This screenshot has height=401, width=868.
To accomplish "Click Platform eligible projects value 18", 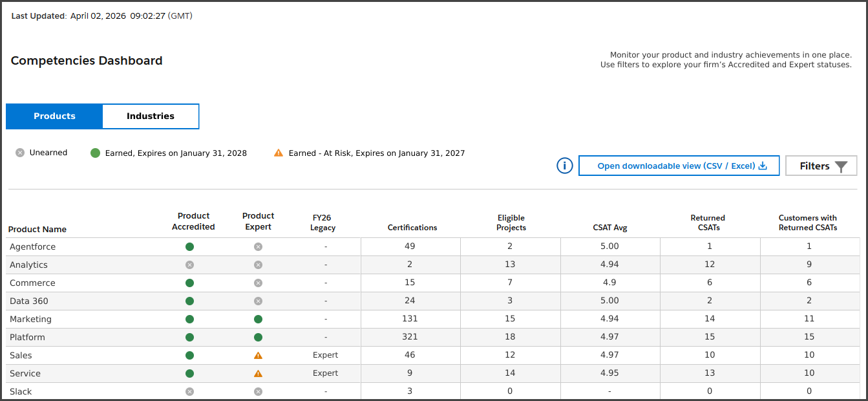I will coord(510,337).
